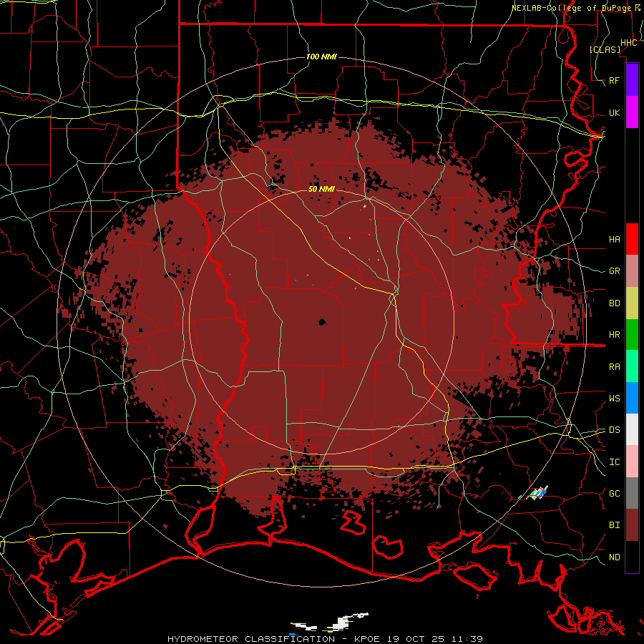Click the 'RF' legend label
This screenshot has height=644, width=644.
click(614, 80)
